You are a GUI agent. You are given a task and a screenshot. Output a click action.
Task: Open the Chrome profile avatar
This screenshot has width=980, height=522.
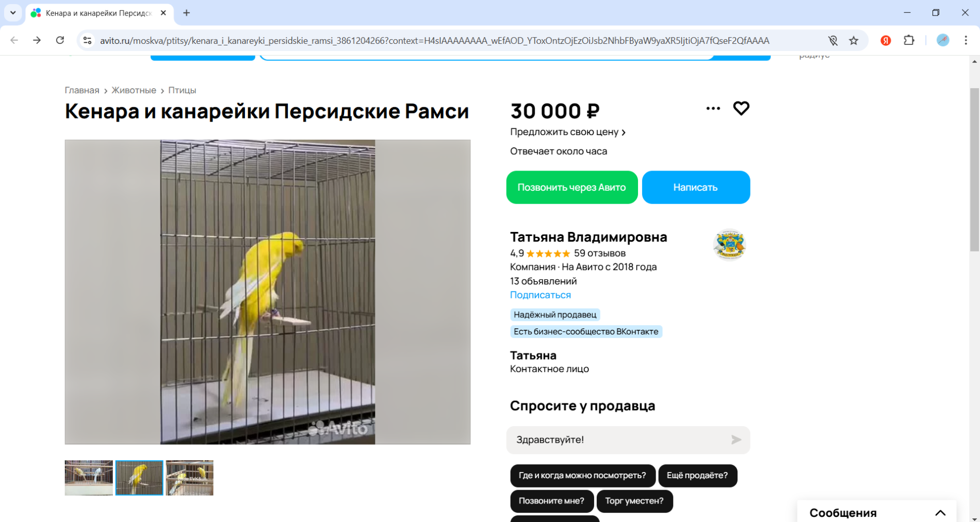click(943, 40)
